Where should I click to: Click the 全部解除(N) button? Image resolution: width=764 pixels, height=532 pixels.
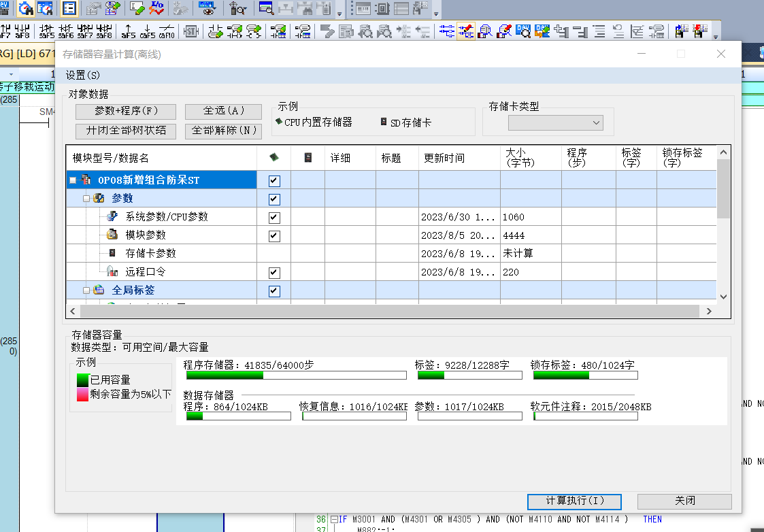pos(224,131)
